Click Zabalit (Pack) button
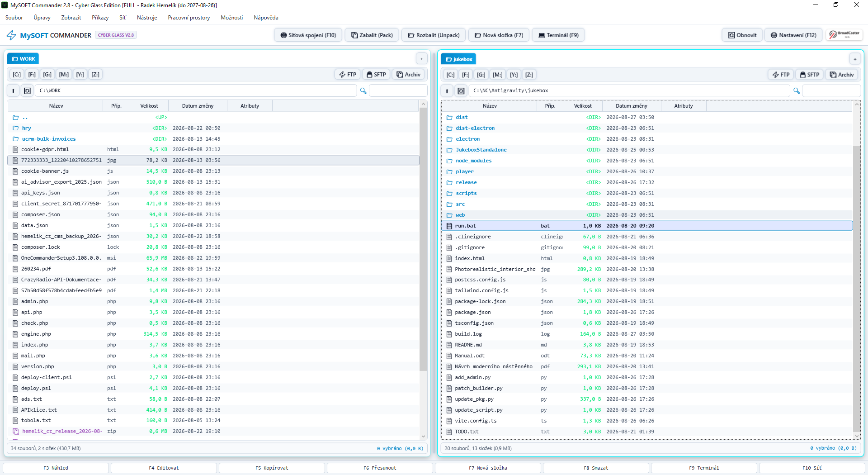The image size is (868, 475). (372, 35)
